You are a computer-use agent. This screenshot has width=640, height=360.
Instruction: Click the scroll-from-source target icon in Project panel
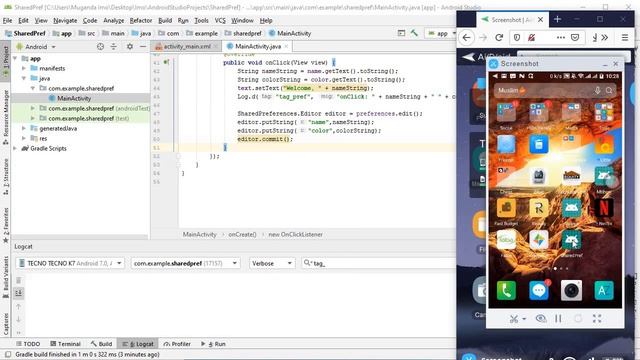click(x=100, y=47)
